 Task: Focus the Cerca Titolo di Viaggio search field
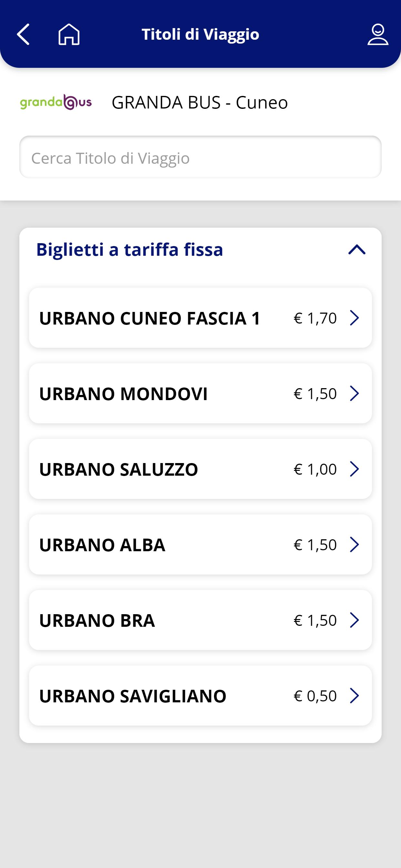pos(200,157)
